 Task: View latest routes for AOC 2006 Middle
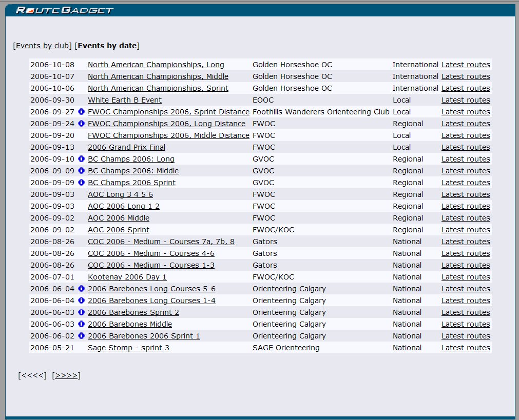click(466, 218)
